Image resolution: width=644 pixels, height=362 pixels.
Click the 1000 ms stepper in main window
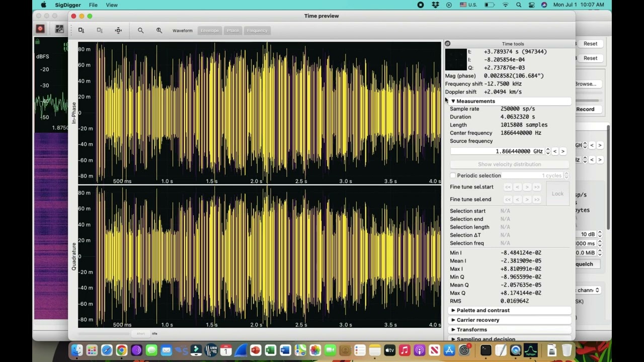pyautogui.click(x=600, y=243)
